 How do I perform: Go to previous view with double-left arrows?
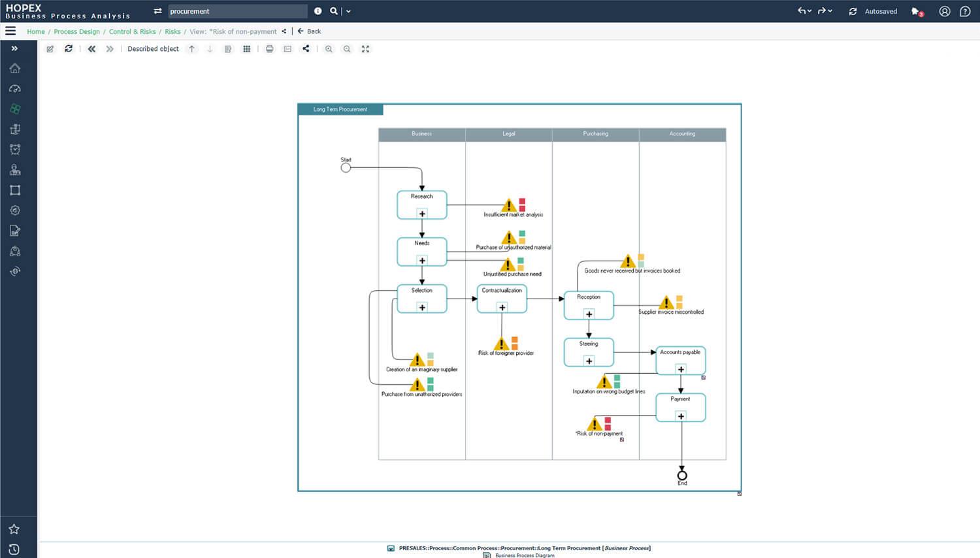pos(91,49)
